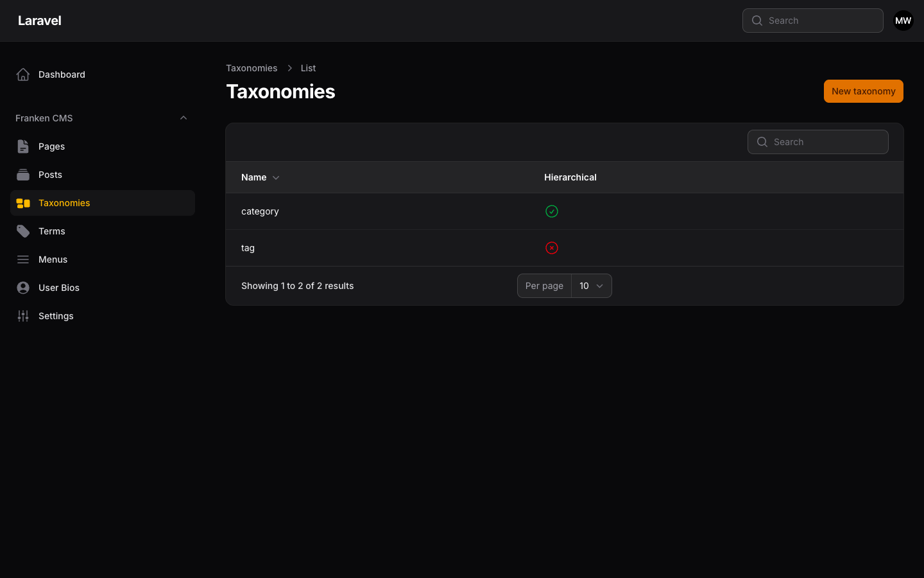
Task: Open the Taxonomies breadcrumb link
Action: 252,68
